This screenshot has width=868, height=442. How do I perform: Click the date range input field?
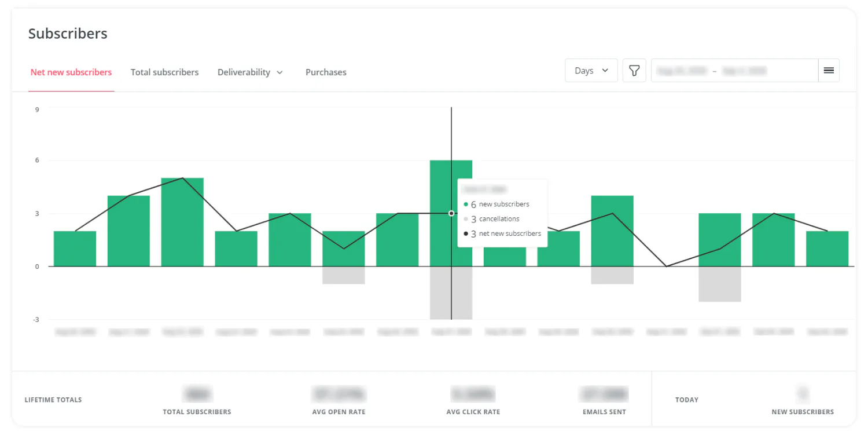point(734,71)
